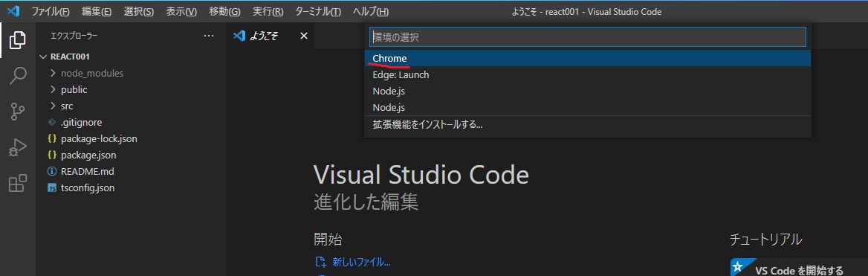Select the first Node.js environment entry
The width and height of the screenshot is (868, 276).
tap(588, 91)
